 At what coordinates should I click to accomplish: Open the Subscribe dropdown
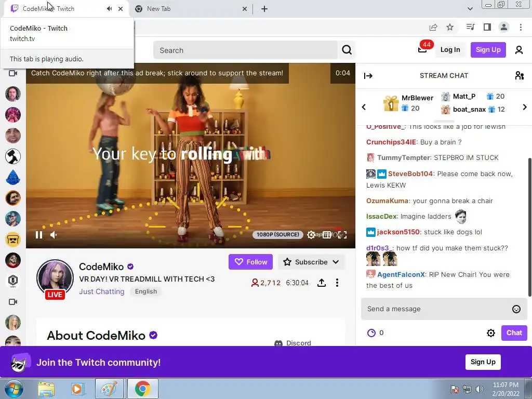tap(311, 262)
